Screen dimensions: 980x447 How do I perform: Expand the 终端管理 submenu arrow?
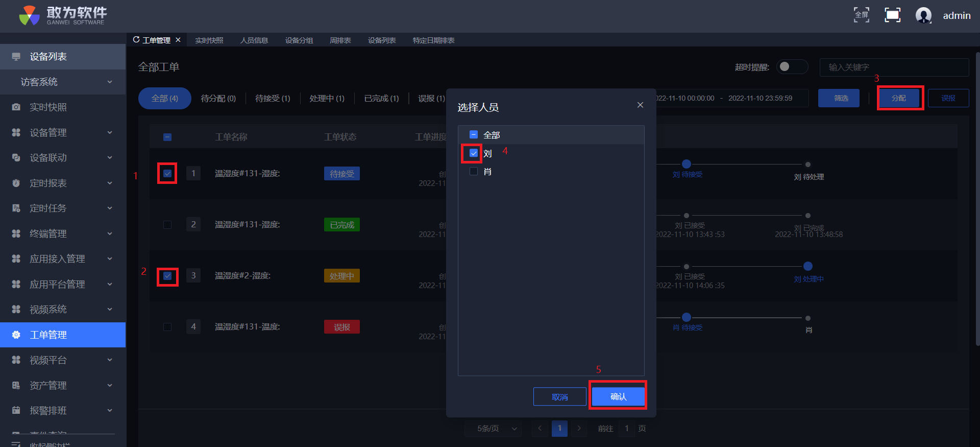coord(110,233)
